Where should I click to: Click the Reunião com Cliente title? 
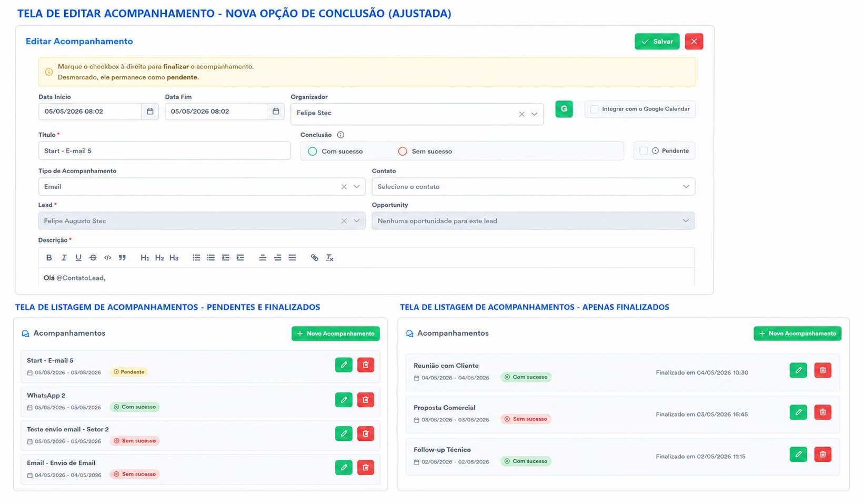pos(446,366)
